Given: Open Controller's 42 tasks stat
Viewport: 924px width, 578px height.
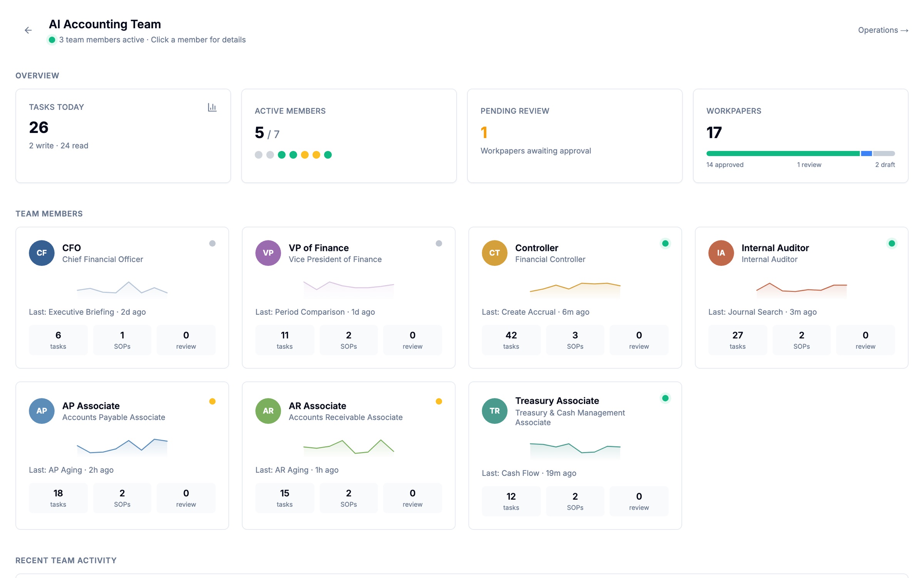Looking at the screenshot, I should [x=511, y=340].
